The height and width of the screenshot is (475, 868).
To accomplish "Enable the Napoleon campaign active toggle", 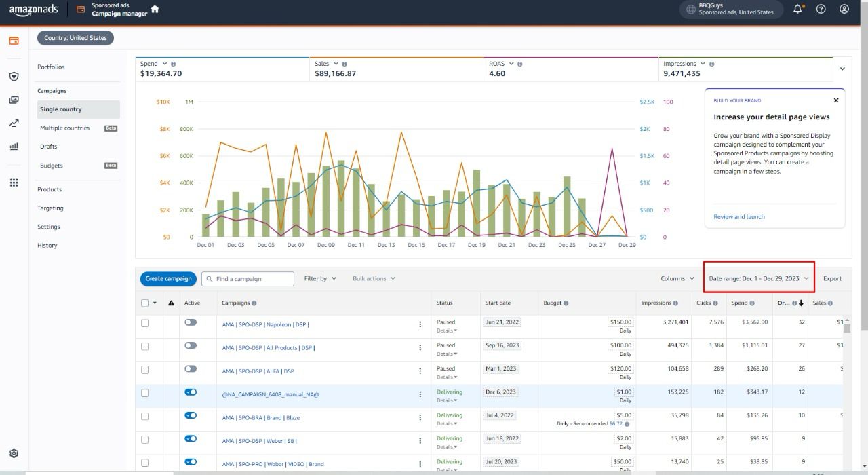I will coord(191,322).
